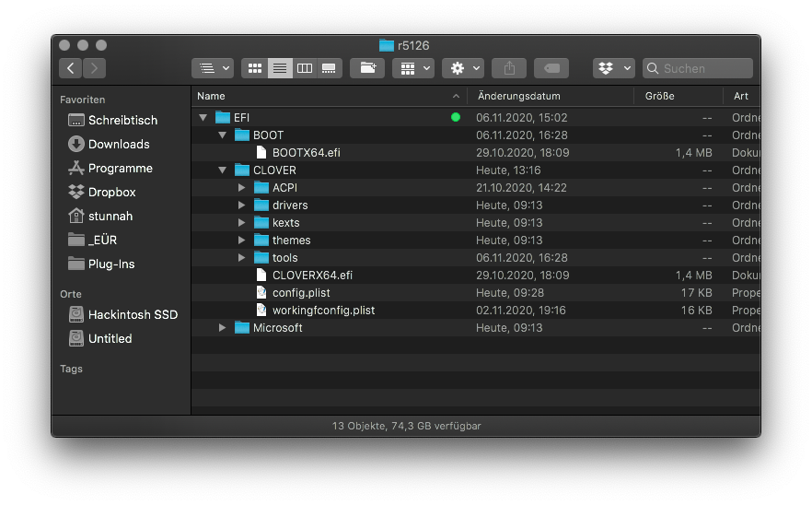The width and height of the screenshot is (812, 505).
Task: Open the Dropbox toolbar menu
Action: tap(614, 68)
